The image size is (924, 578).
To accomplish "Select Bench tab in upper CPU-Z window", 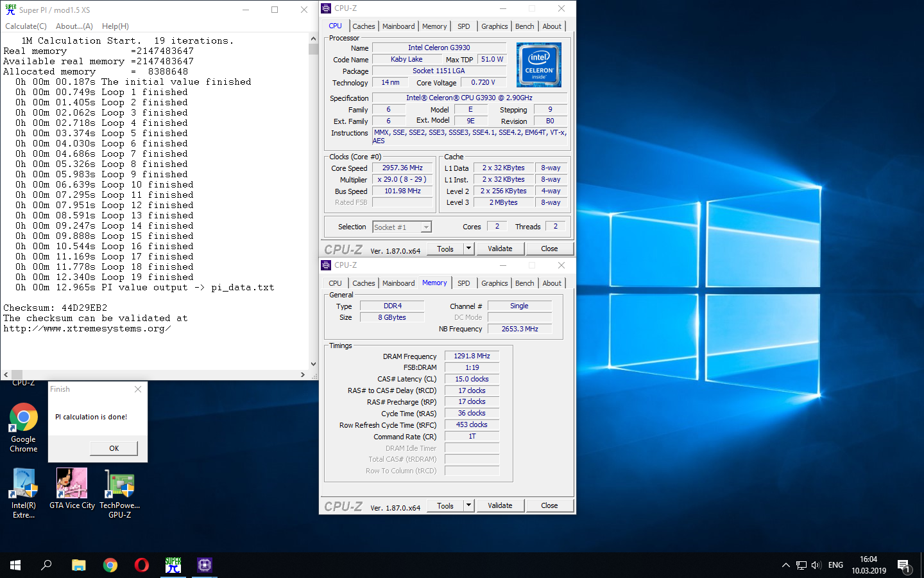I will [x=525, y=26].
